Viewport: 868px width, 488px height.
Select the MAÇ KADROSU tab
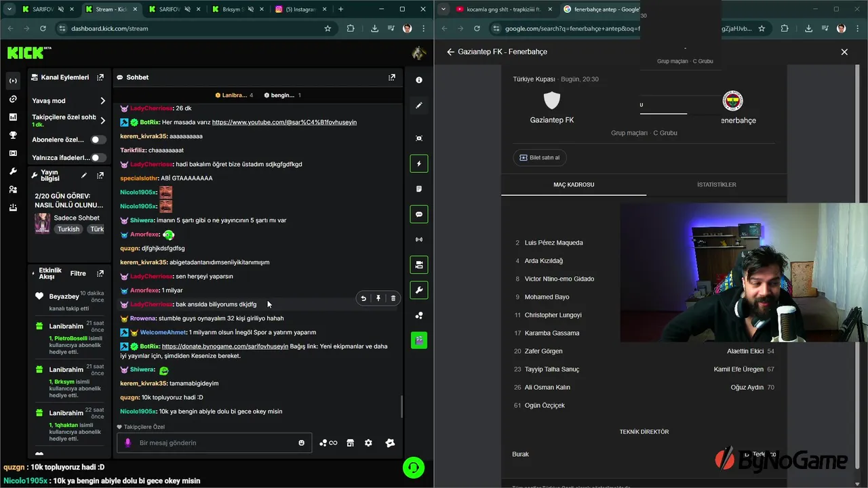(574, 184)
